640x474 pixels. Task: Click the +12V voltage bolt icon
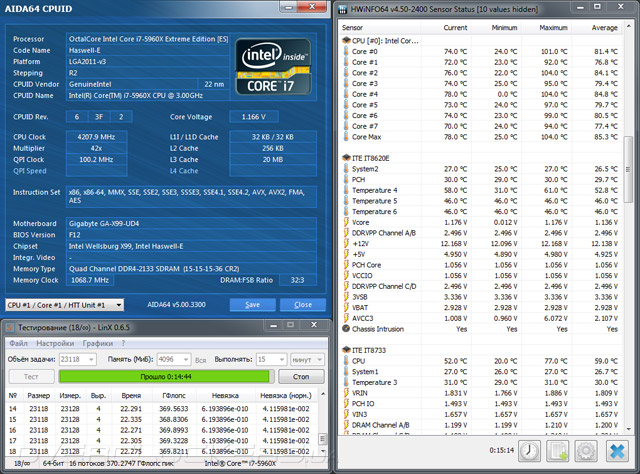click(x=346, y=243)
